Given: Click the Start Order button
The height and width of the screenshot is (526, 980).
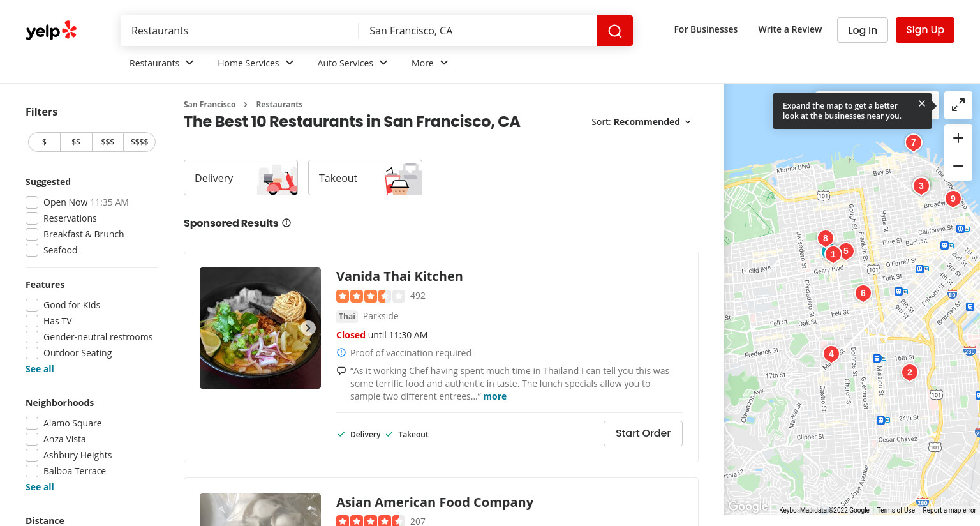Looking at the screenshot, I should (642, 433).
